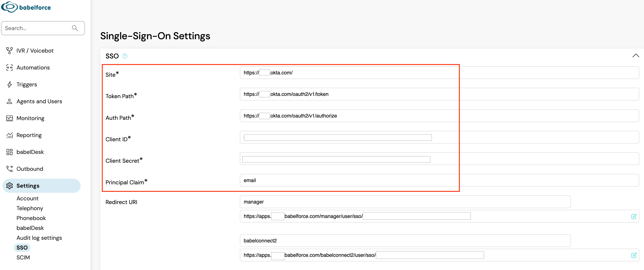Open babelDesk settings submenu
Viewport: 644px width, 270px height.
click(30, 228)
